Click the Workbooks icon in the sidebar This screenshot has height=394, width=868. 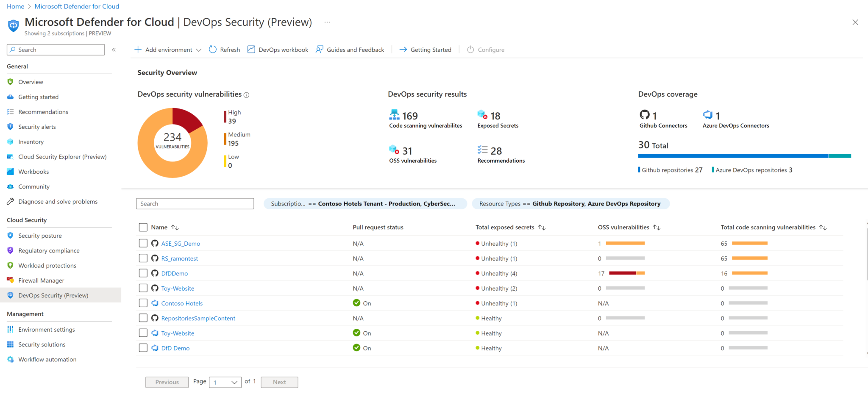pos(10,172)
